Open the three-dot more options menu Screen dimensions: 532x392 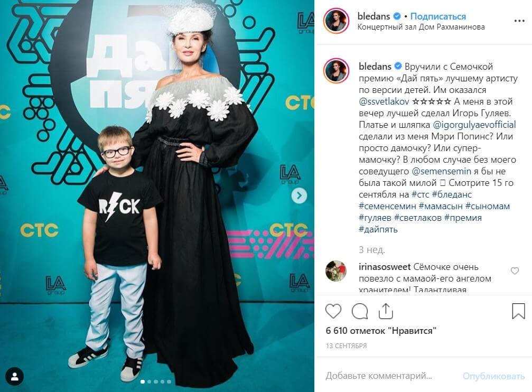tap(519, 21)
